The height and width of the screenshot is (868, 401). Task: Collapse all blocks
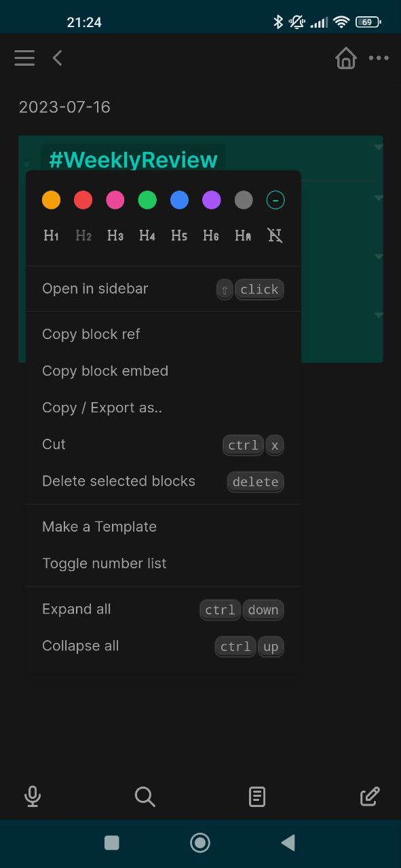80,645
